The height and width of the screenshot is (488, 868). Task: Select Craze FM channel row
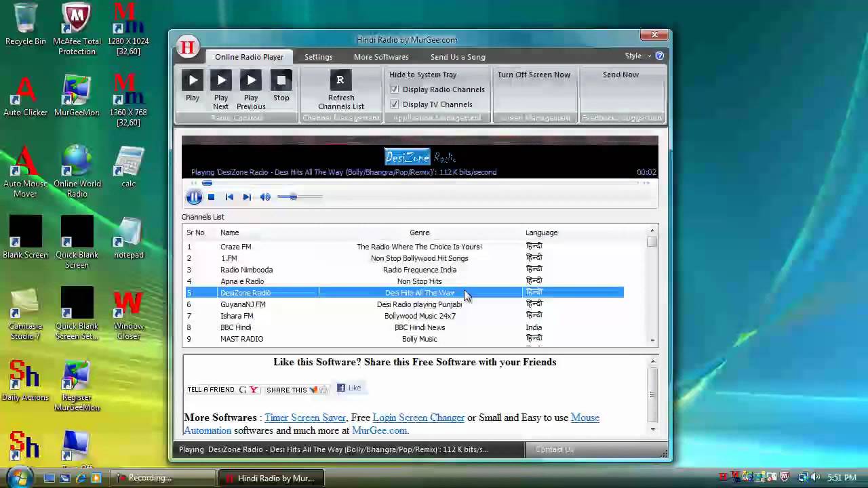click(405, 247)
